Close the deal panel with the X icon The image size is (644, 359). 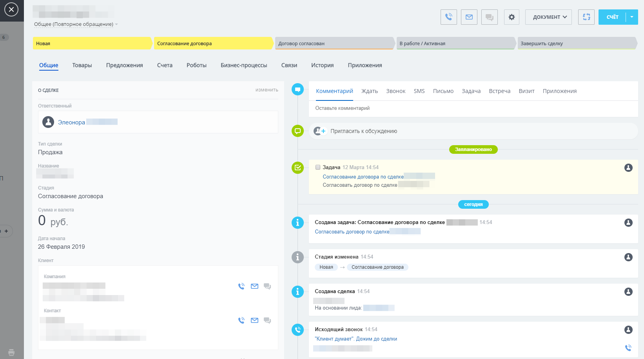pyautogui.click(x=11, y=9)
